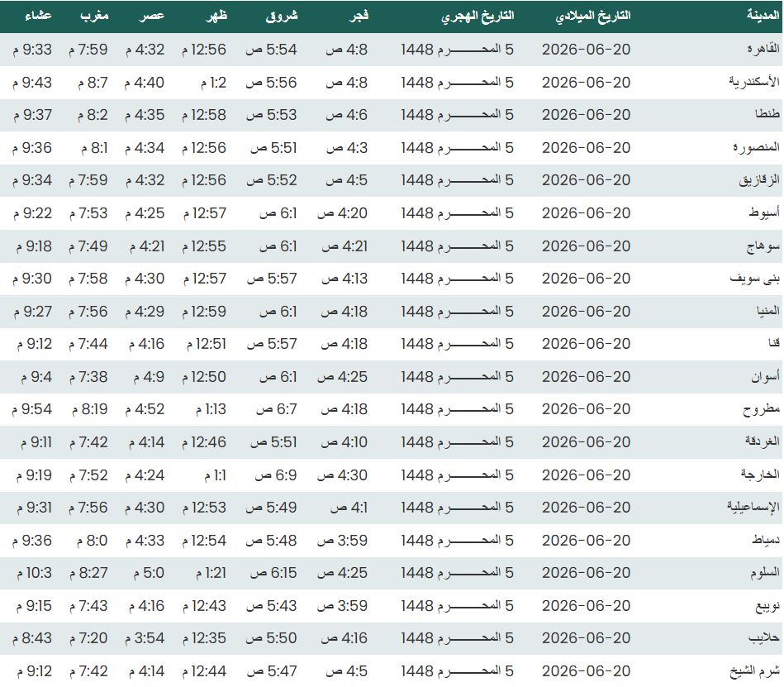Viewport: 784px width, 687px height.
Task: Click Minya's Dhuhr time 12:59 م
Action: coord(204,311)
